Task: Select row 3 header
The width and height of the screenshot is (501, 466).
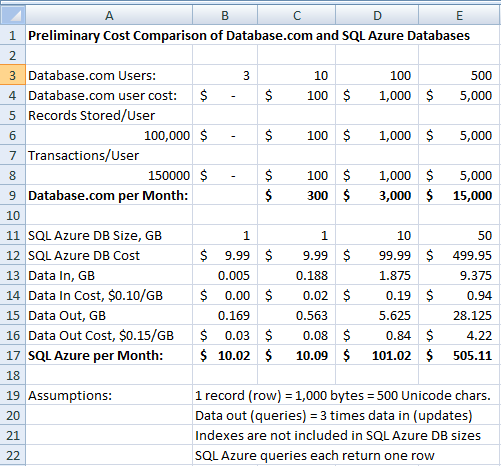Action: pos(13,75)
